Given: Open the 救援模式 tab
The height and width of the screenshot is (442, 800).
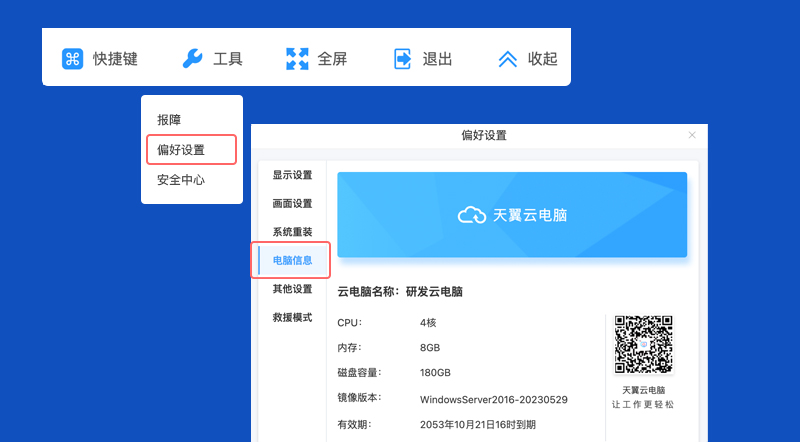Looking at the screenshot, I should click(292, 317).
